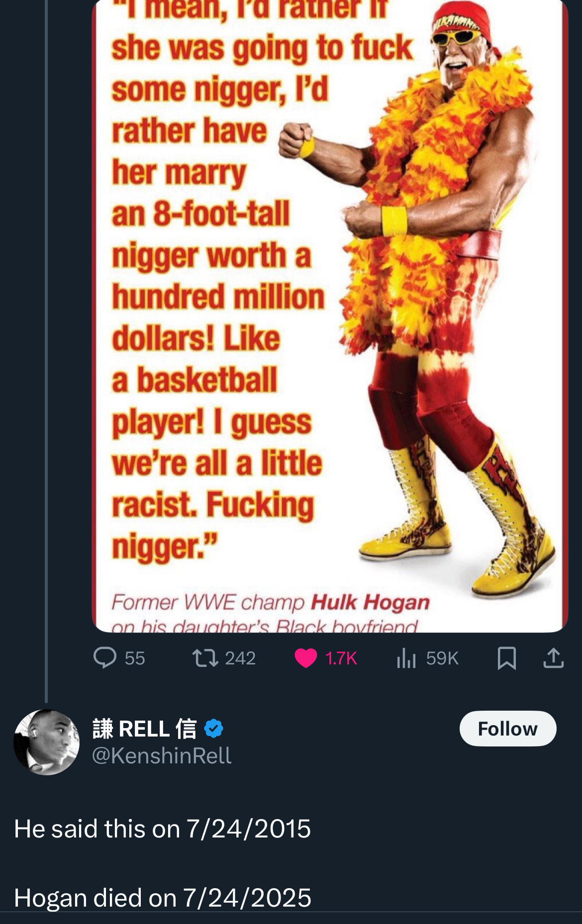
Task: Open the view analytics bar chart icon
Action: tap(406, 657)
